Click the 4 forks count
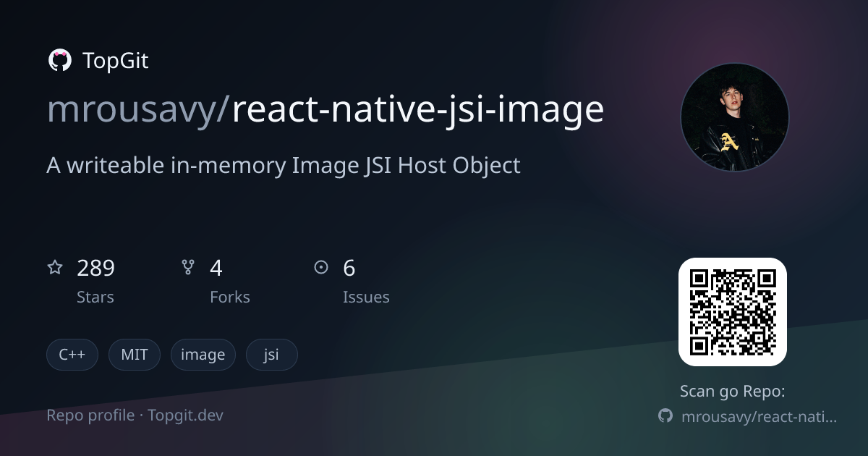Image resolution: width=868 pixels, height=456 pixels. (x=216, y=269)
